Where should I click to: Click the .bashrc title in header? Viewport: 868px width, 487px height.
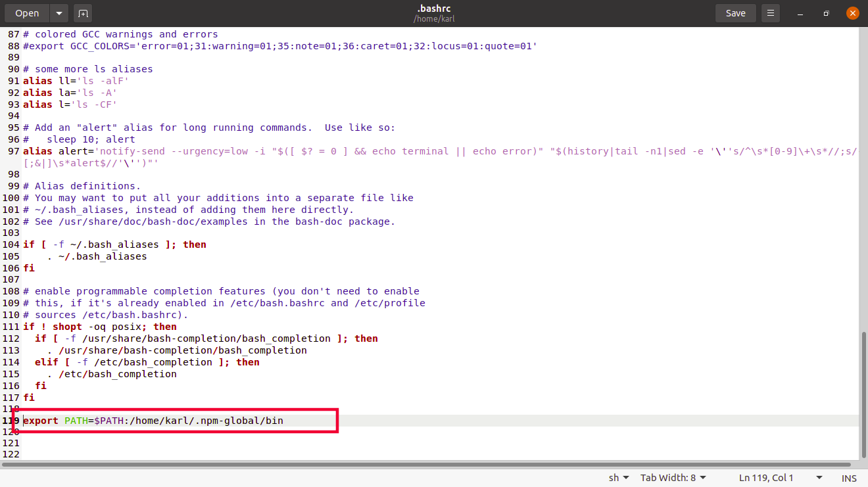(x=434, y=9)
